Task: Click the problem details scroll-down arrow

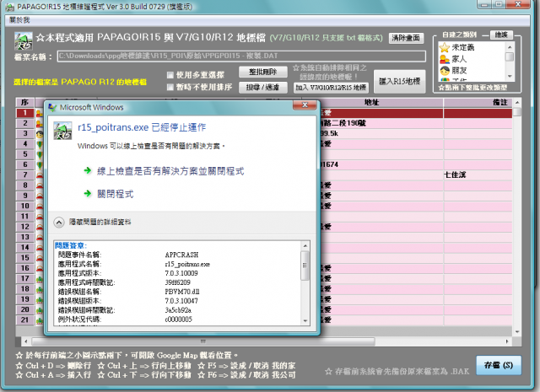Action: (x=305, y=320)
